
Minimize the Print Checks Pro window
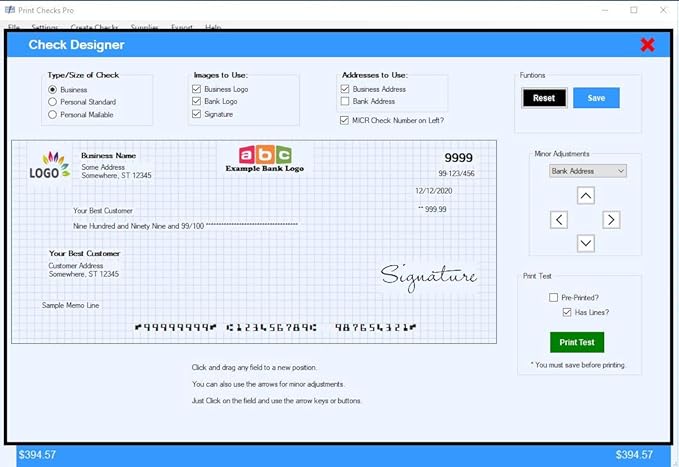click(605, 10)
